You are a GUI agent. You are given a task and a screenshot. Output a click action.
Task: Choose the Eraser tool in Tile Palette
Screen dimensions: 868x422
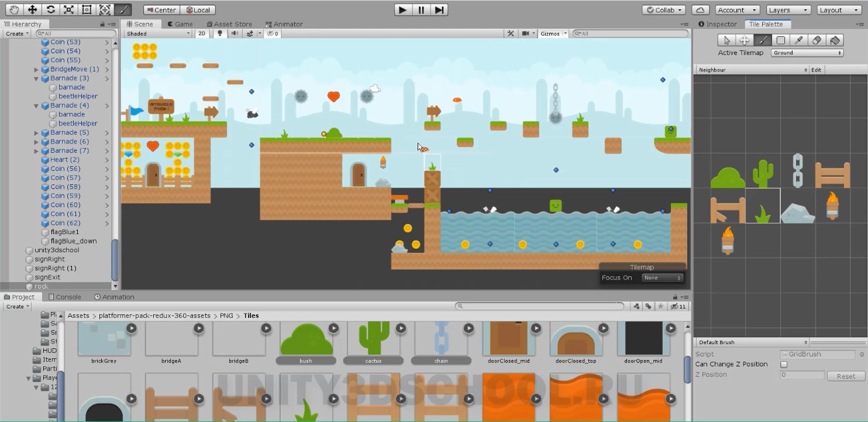tap(817, 40)
